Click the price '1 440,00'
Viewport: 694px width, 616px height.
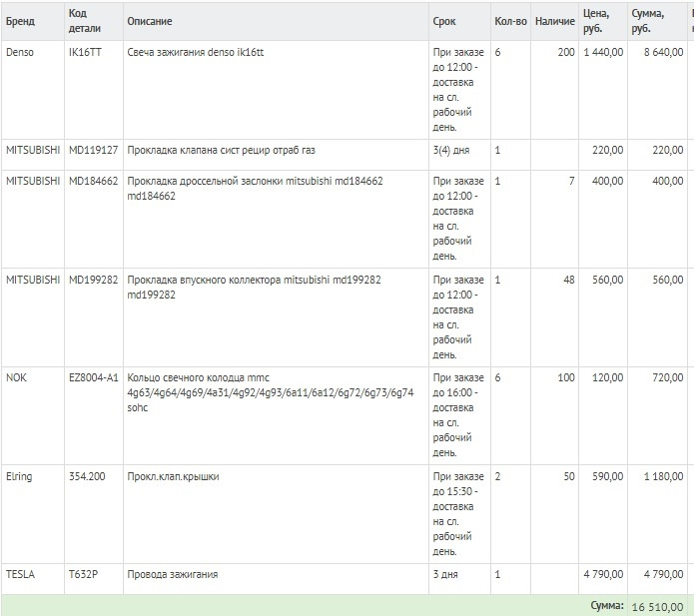(603, 52)
